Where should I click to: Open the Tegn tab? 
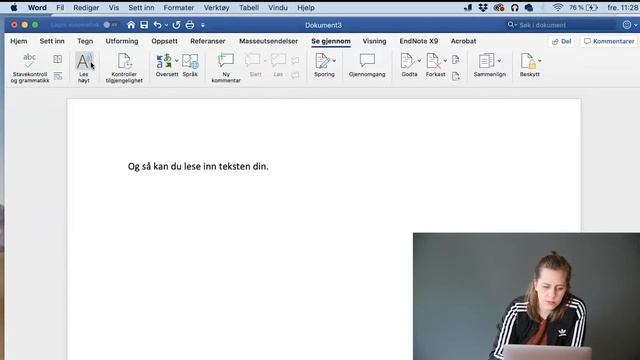point(85,41)
